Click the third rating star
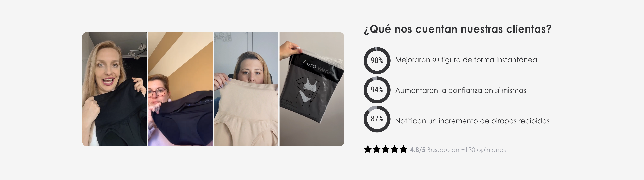 (x=386, y=149)
